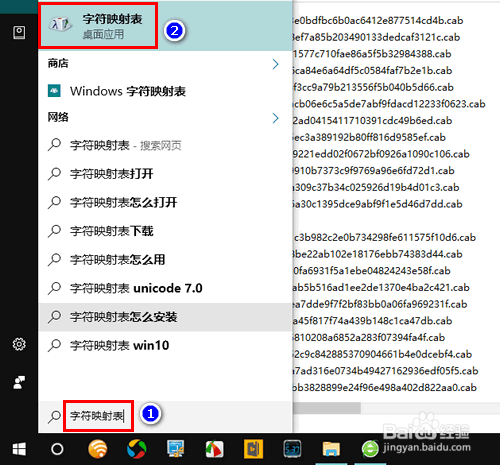Expand the 网络 section chevron

(x=275, y=118)
